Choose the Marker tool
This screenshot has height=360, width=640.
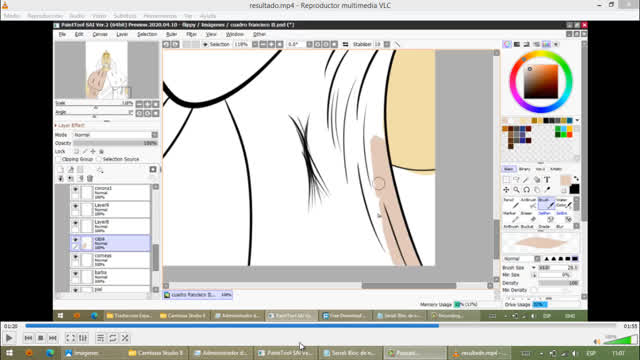(511, 217)
